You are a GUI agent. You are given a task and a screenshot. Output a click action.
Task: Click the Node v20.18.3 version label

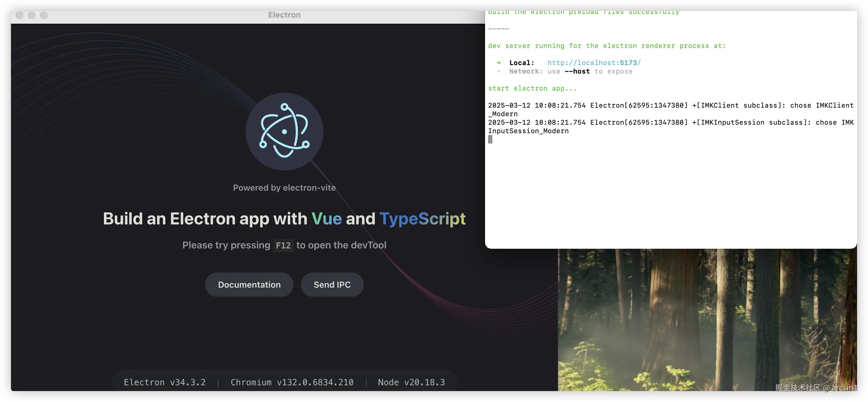tap(411, 382)
